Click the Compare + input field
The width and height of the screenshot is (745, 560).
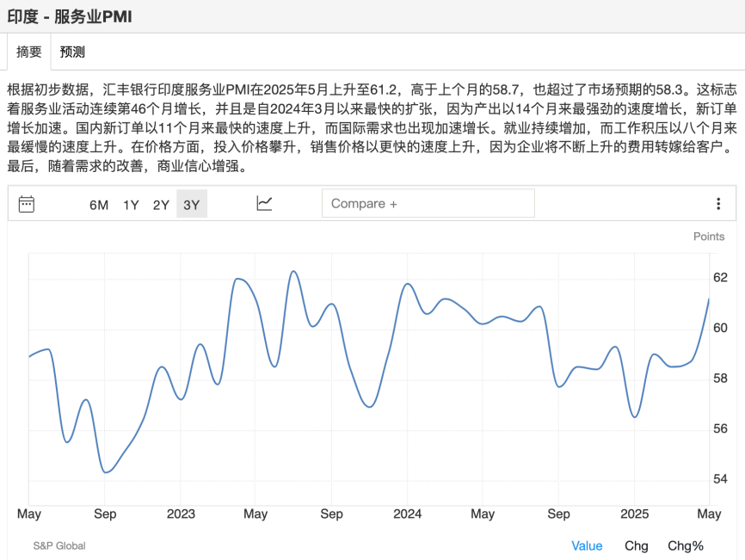428,204
